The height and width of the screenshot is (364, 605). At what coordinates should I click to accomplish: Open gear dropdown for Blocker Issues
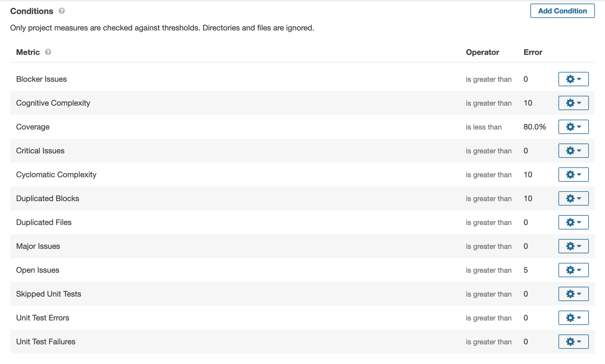click(573, 79)
